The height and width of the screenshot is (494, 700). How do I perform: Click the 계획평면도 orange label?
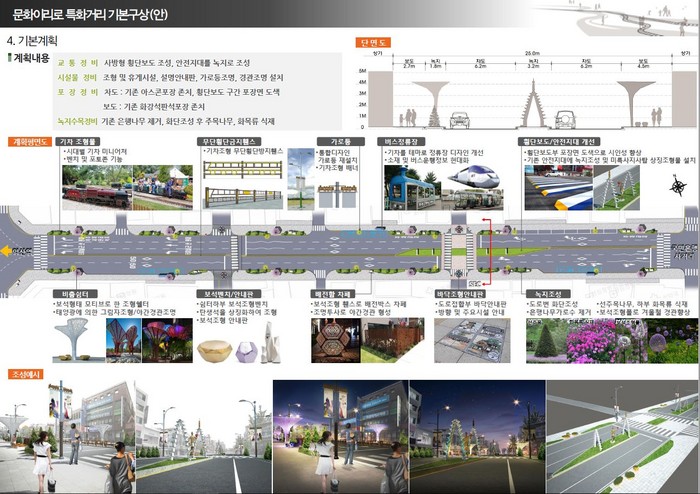(x=29, y=142)
